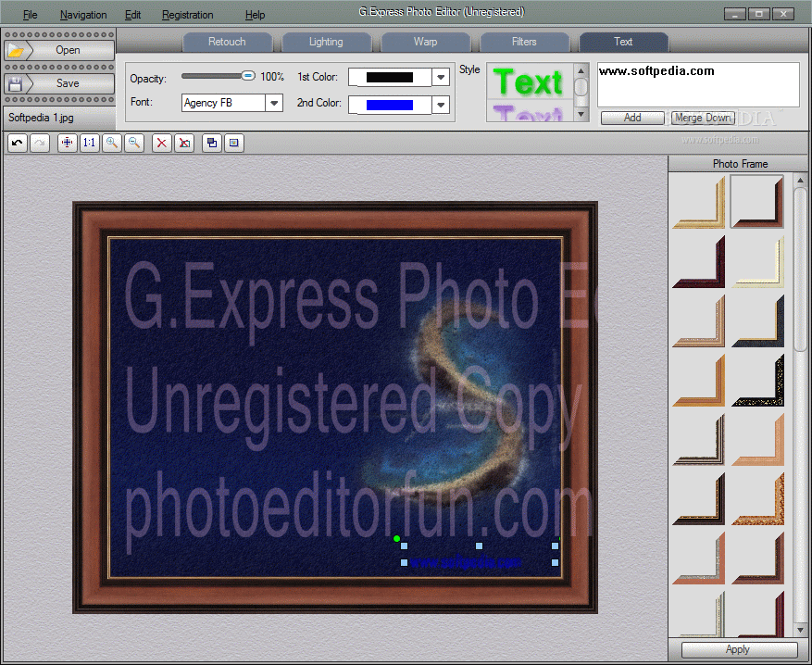
Task: Open the Help menu
Action: tap(255, 15)
